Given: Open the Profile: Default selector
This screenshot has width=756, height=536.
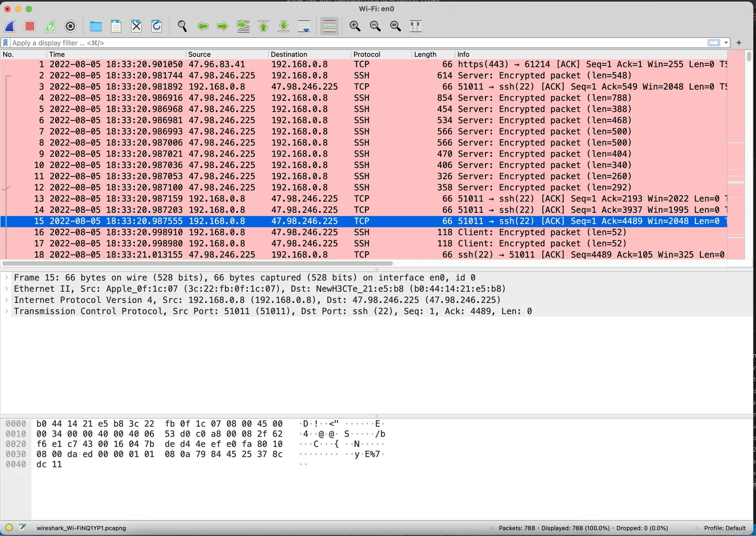Looking at the screenshot, I should tap(725, 528).
